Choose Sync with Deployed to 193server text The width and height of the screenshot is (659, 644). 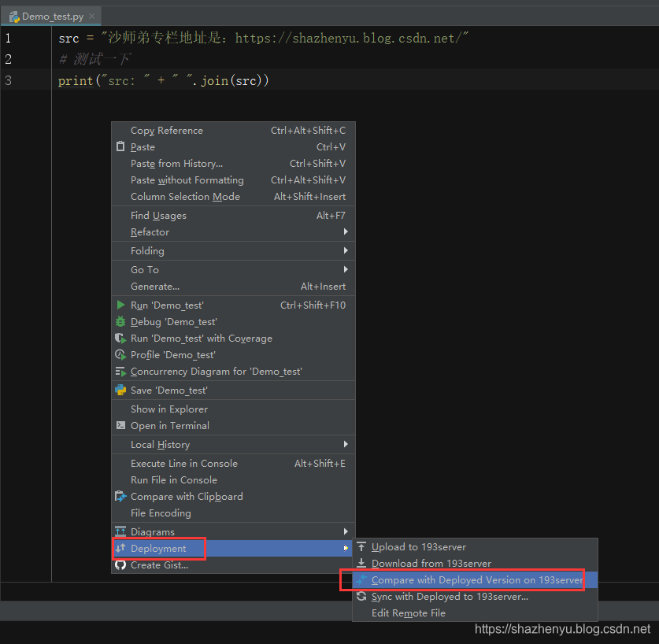tap(450, 597)
